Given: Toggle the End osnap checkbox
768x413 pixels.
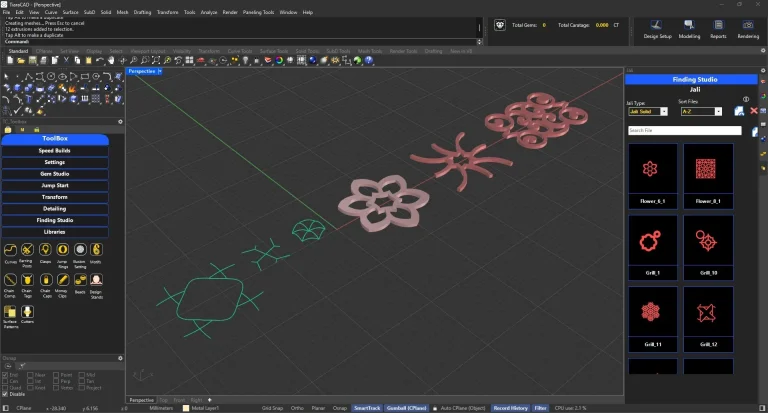Looking at the screenshot, I should [x=5, y=375].
